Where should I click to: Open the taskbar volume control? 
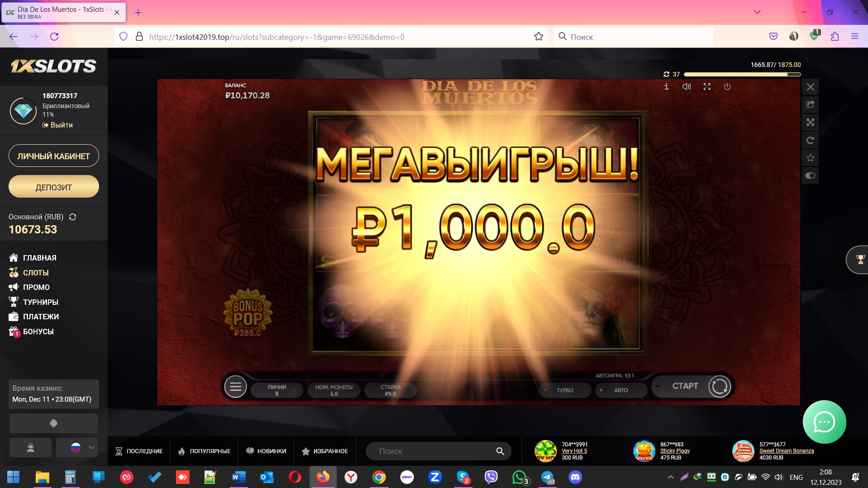pyautogui.click(x=778, y=477)
